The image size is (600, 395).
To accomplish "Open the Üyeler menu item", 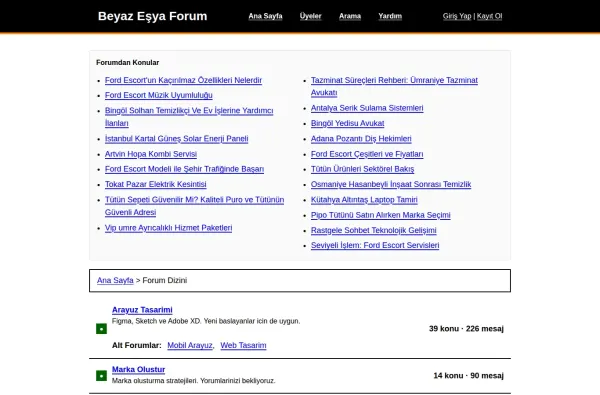I will [310, 16].
